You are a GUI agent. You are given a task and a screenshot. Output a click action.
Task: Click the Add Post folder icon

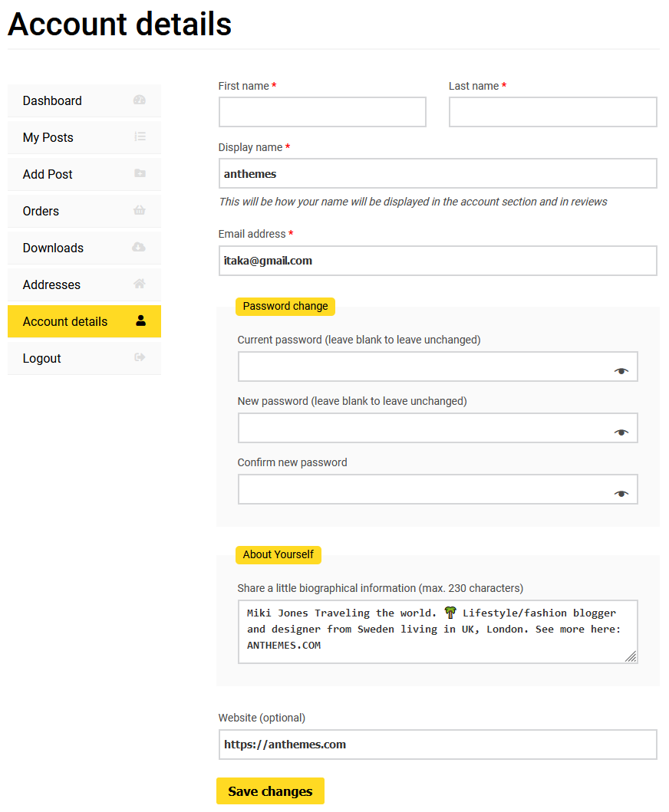click(140, 173)
